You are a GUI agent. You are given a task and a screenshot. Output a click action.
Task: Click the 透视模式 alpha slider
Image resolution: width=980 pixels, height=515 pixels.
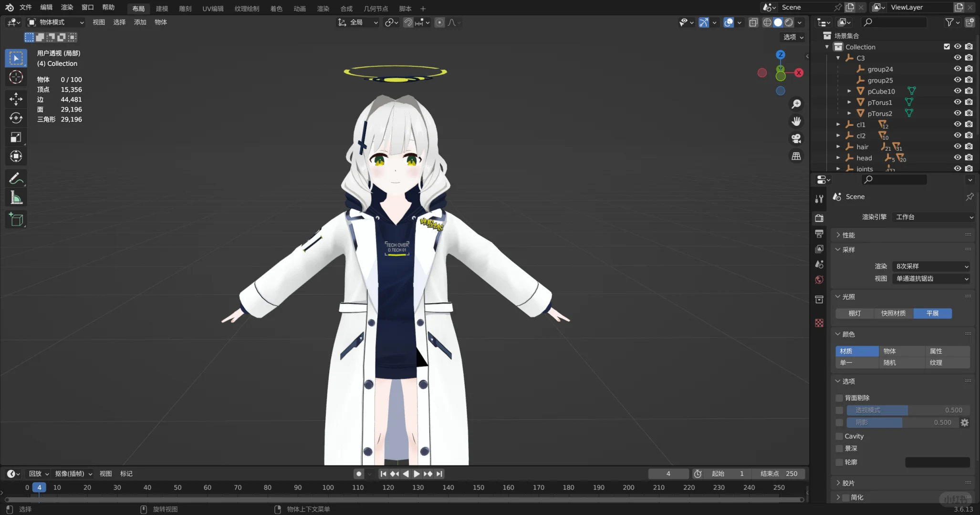point(908,410)
